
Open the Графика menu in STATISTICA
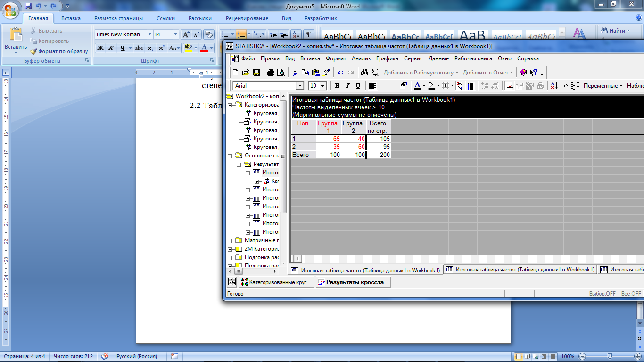click(387, 58)
